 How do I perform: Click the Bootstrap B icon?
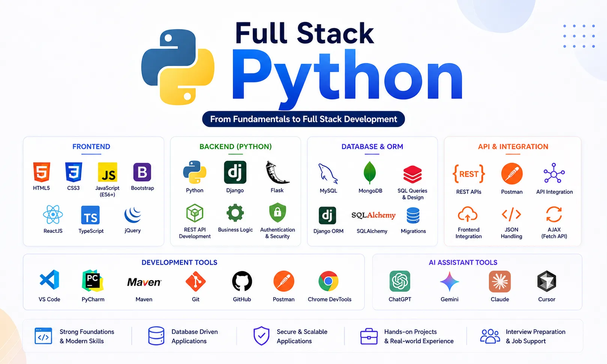coord(142,172)
